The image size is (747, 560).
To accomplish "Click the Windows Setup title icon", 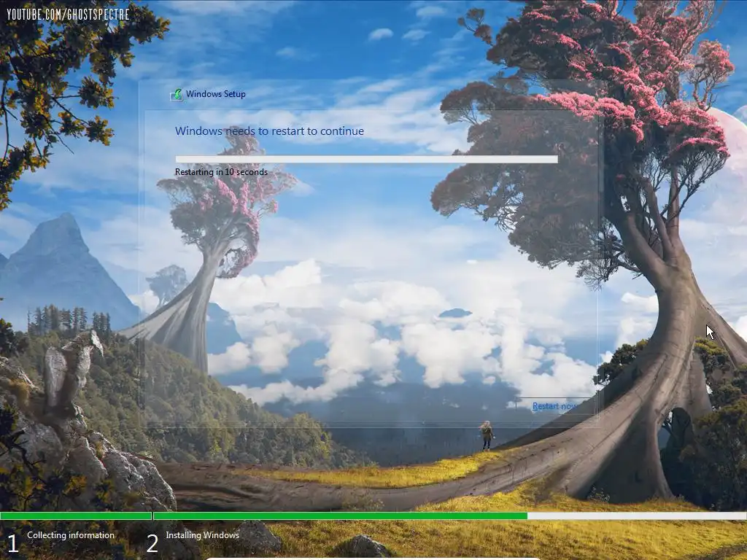I will pyautogui.click(x=177, y=95).
